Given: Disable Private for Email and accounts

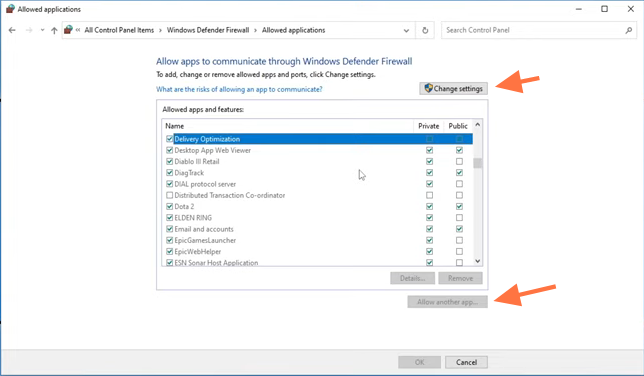Looking at the screenshot, I should 429,229.
